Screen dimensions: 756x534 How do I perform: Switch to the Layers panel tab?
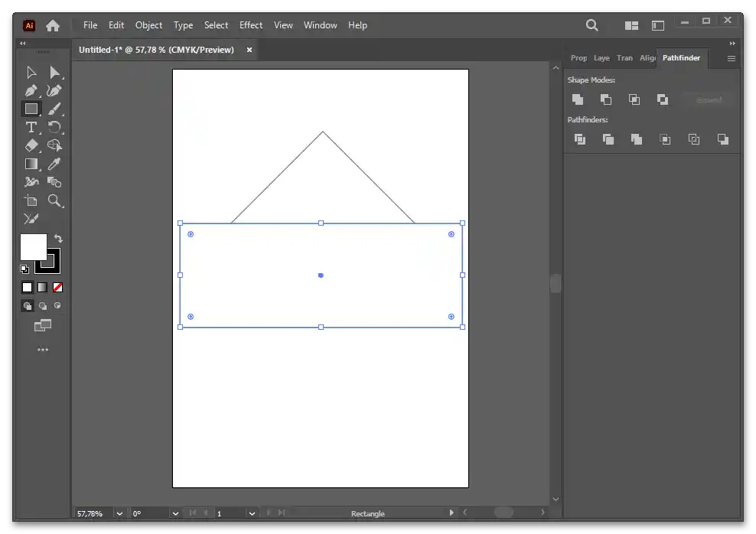(x=601, y=58)
